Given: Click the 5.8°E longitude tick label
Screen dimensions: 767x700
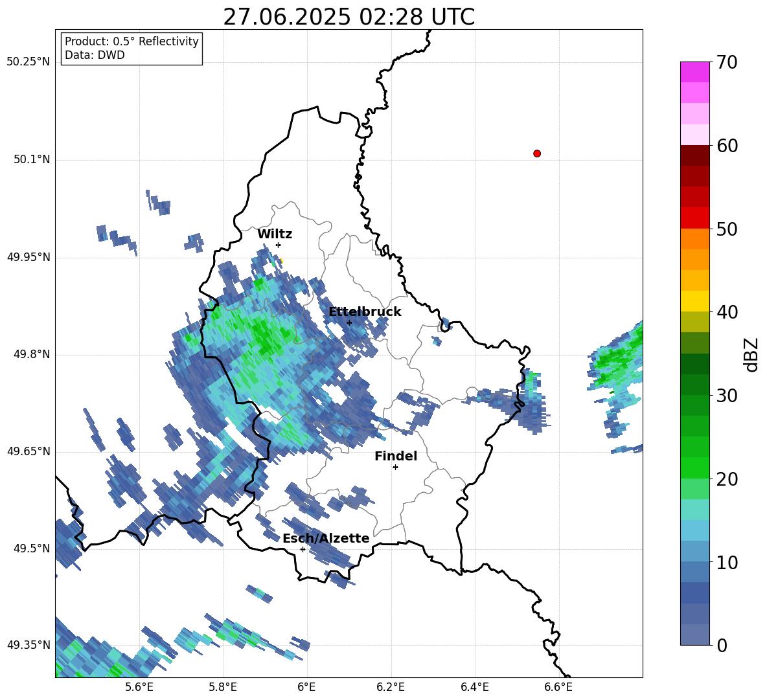Looking at the screenshot, I should (223, 687).
